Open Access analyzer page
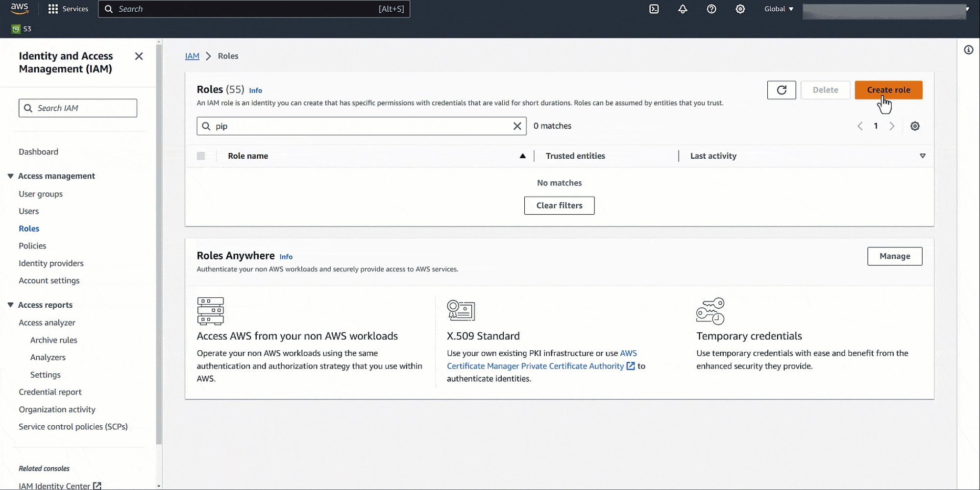The image size is (980, 490). (x=47, y=322)
